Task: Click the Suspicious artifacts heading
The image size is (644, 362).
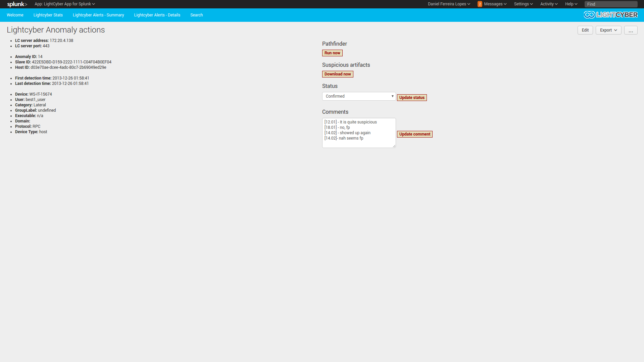Action: tap(346, 65)
